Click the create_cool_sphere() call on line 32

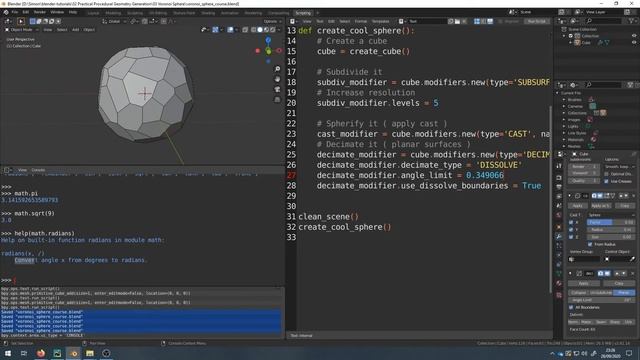pyautogui.click(x=344, y=227)
